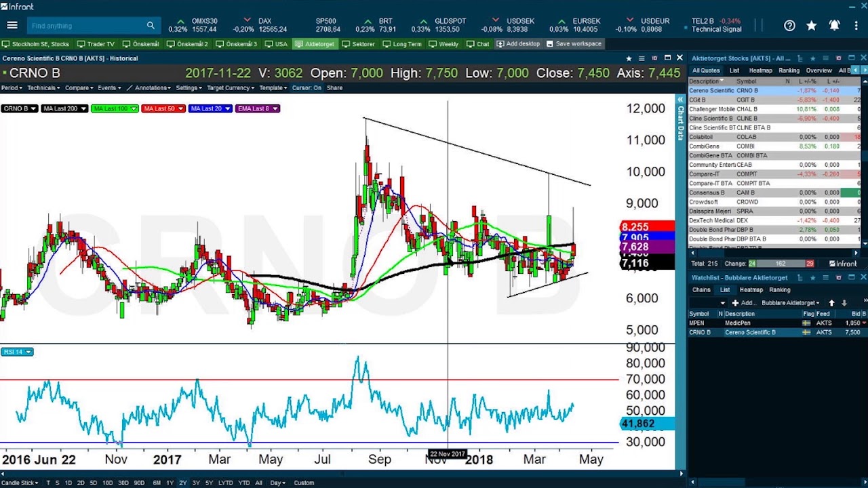The image size is (868, 488).
Task: Open the Template menu
Action: [273, 87]
